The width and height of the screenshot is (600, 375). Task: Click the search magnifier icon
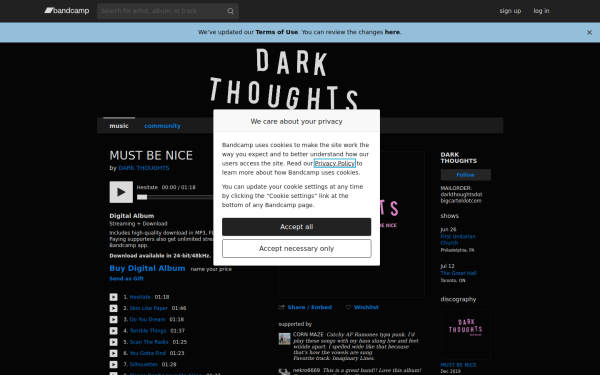(230, 11)
